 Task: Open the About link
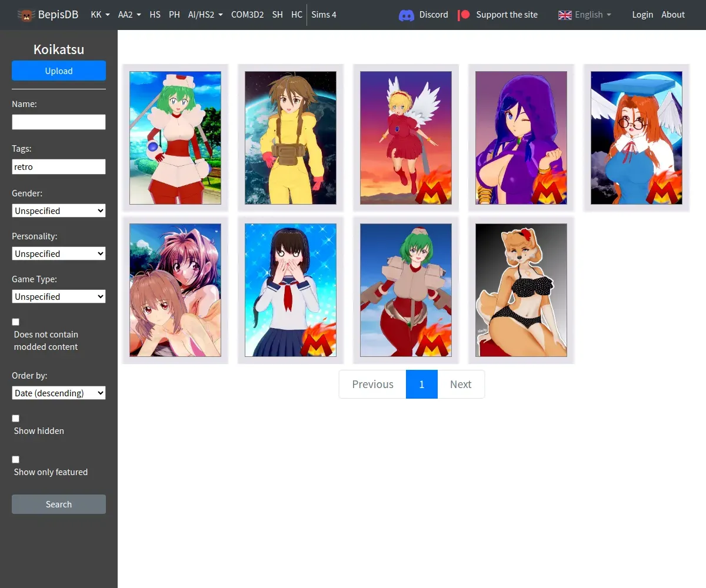673,15
